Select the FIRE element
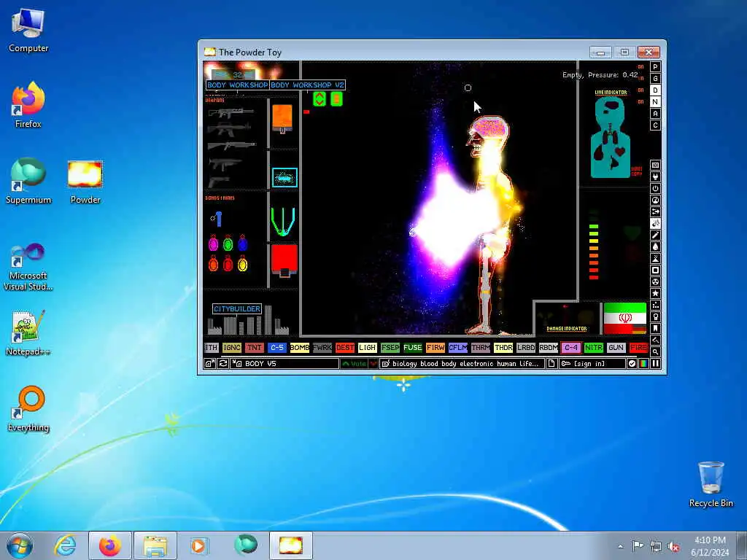This screenshot has height=560, width=747. click(638, 348)
